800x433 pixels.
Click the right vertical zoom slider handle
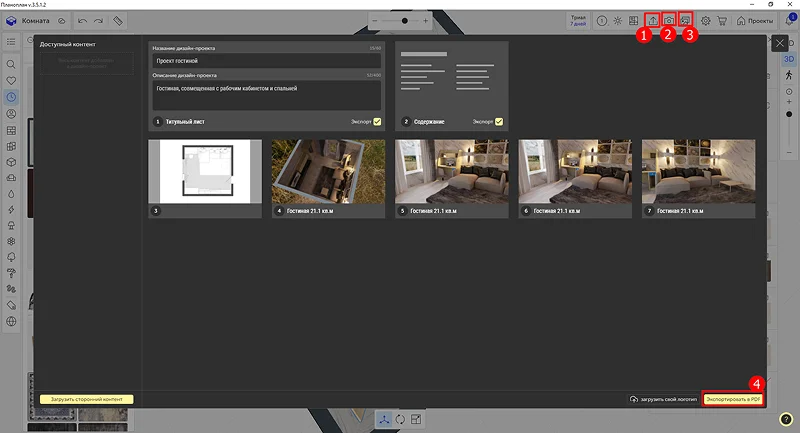789,114
